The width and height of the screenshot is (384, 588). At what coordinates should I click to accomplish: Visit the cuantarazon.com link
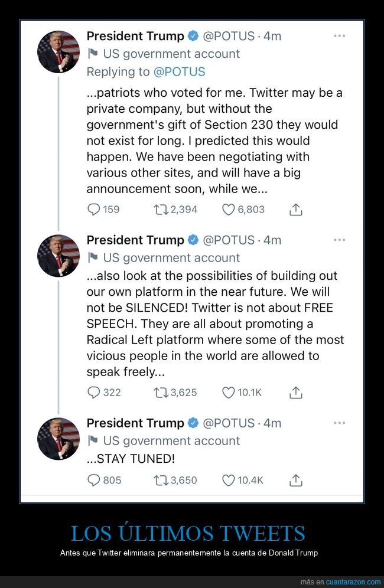coord(353,582)
